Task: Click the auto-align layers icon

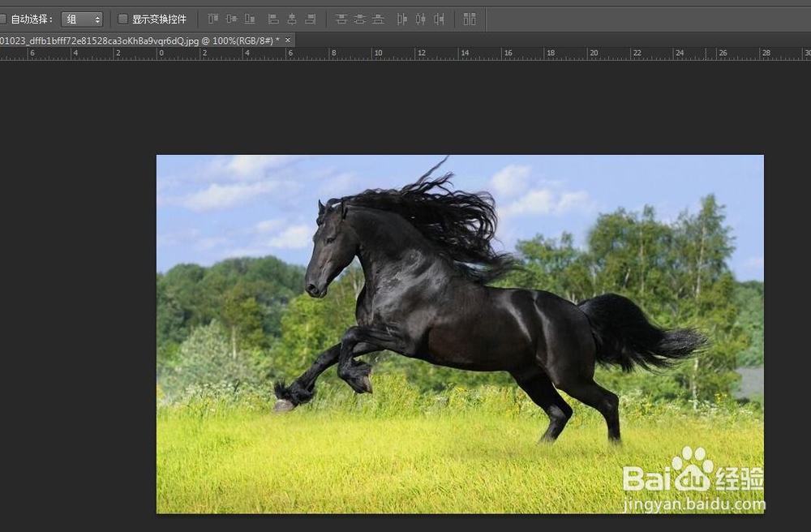Action: click(x=469, y=19)
